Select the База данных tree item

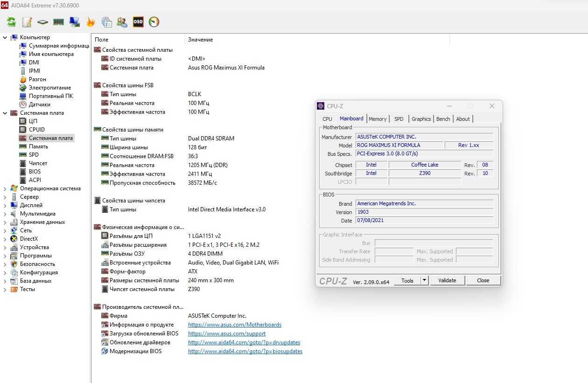click(35, 281)
